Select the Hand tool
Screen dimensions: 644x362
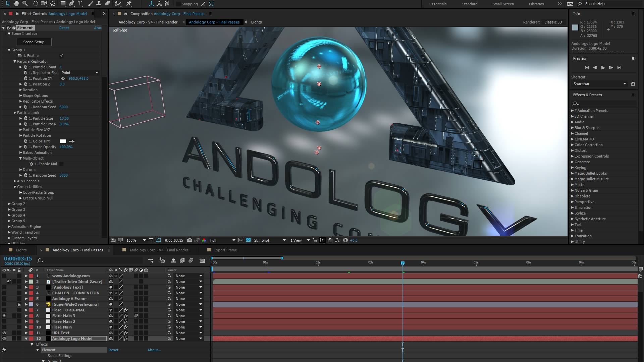16,4
